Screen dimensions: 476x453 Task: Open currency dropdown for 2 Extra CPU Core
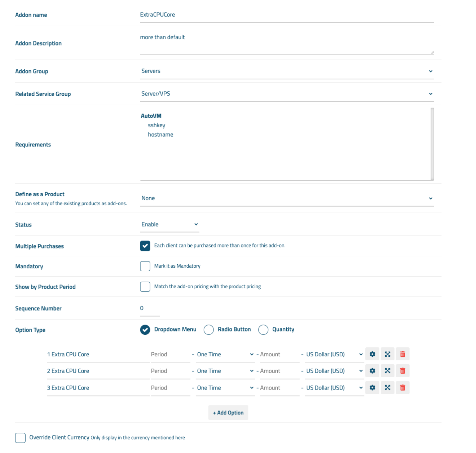click(334, 371)
